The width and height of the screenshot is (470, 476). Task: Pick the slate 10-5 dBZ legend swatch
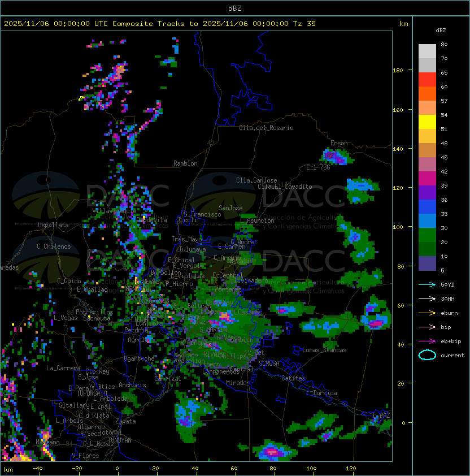[427, 263]
